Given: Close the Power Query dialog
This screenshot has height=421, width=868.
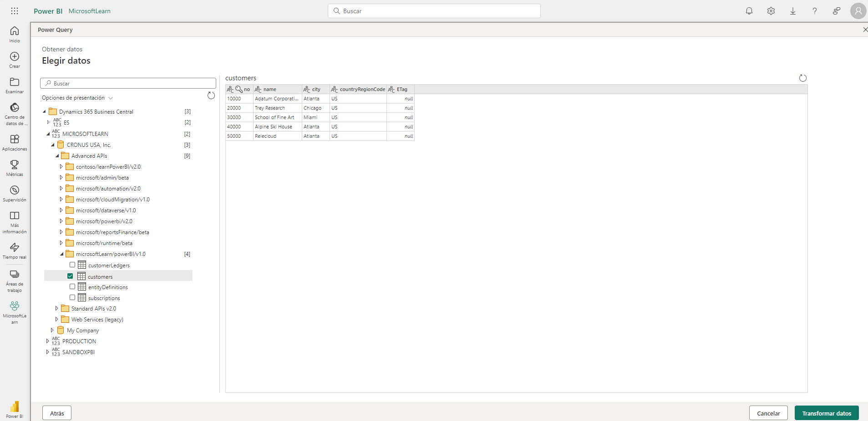Looking at the screenshot, I should tap(865, 30).
